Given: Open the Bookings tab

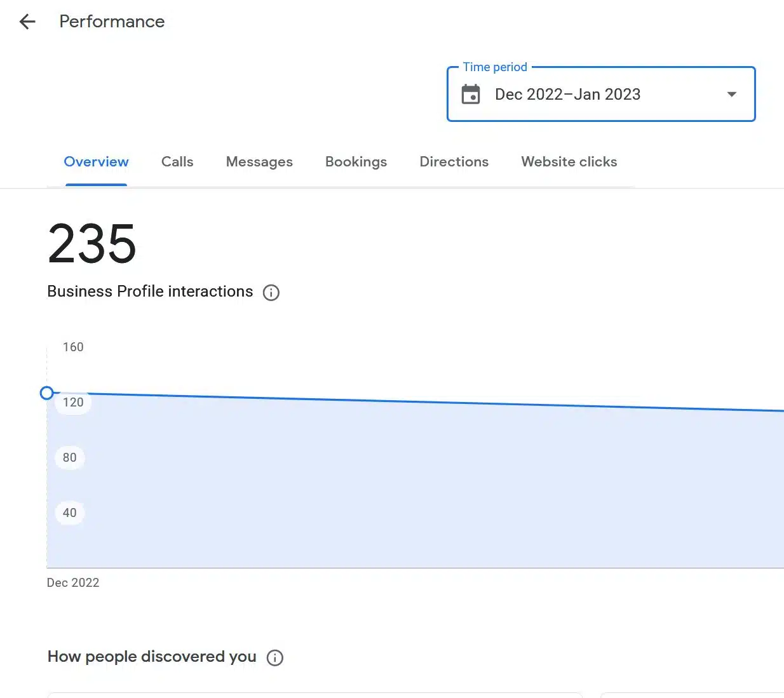Looking at the screenshot, I should coord(356,162).
